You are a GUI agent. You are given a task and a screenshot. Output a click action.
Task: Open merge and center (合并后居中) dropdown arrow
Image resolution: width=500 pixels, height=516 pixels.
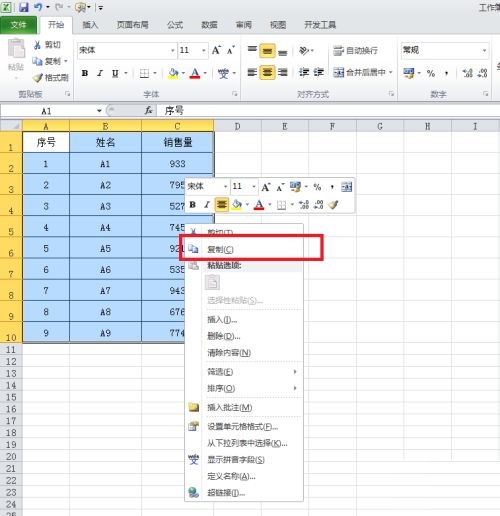point(391,72)
